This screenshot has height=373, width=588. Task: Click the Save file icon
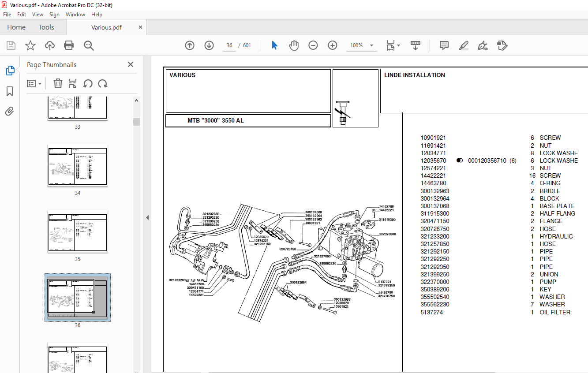(11, 45)
